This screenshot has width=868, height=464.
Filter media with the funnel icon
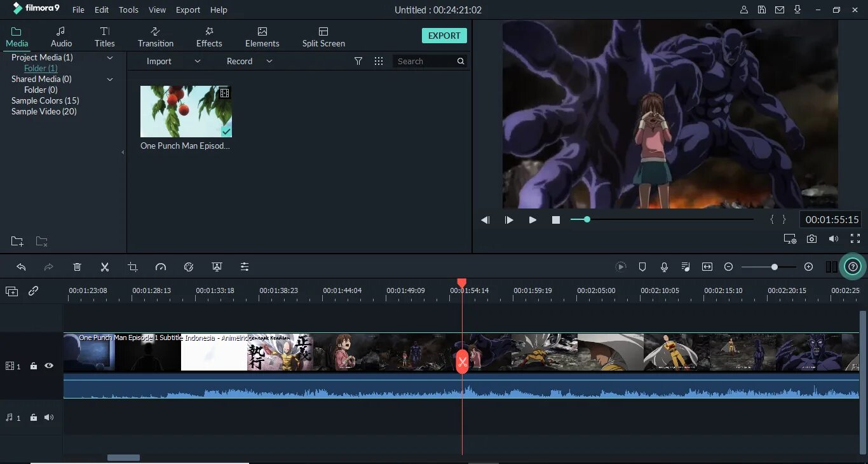tap(358, 61)
